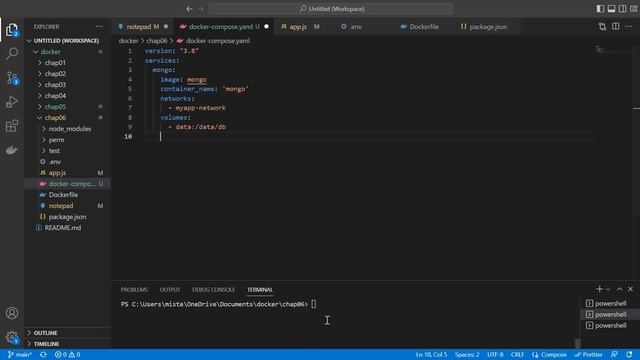Expand the OUTLINE section
Screen dimensions: 640x360
67,333
